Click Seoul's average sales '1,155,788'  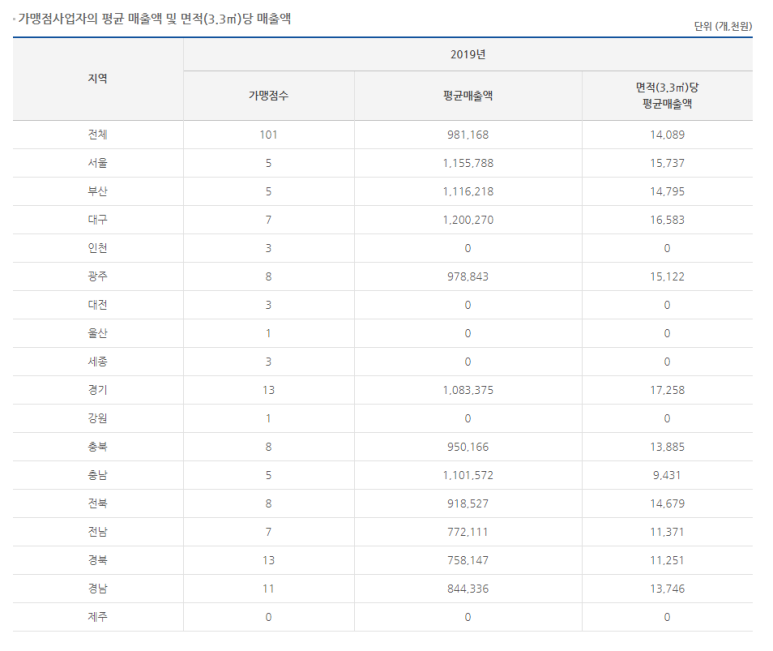467,163
